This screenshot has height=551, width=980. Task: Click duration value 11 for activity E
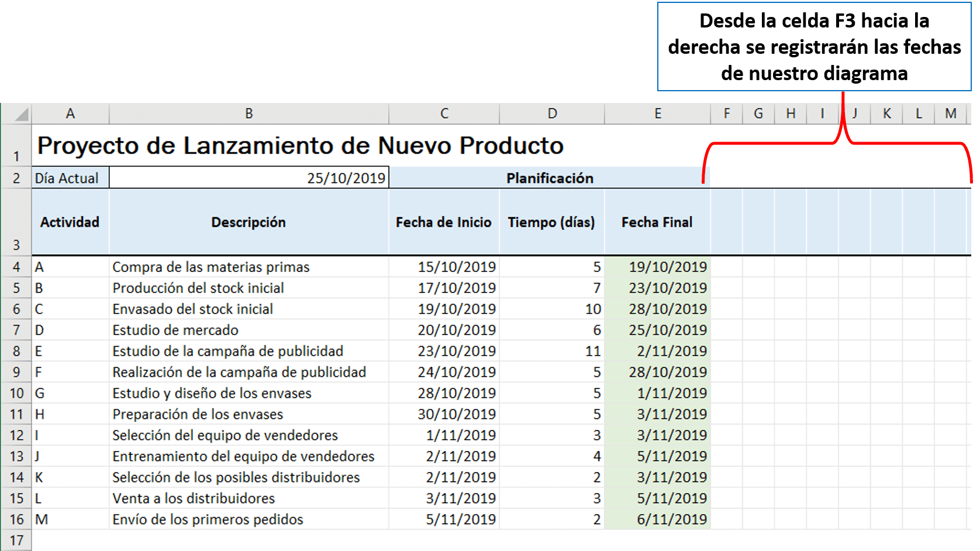552,351
